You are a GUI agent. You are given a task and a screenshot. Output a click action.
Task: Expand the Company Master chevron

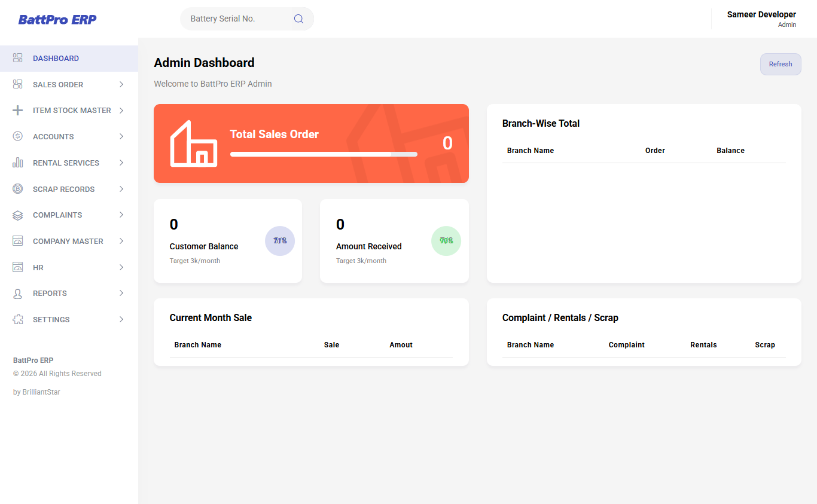click(121, 241)
